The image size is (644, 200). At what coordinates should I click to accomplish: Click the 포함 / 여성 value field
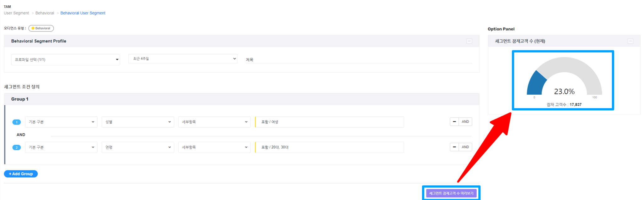329,122
